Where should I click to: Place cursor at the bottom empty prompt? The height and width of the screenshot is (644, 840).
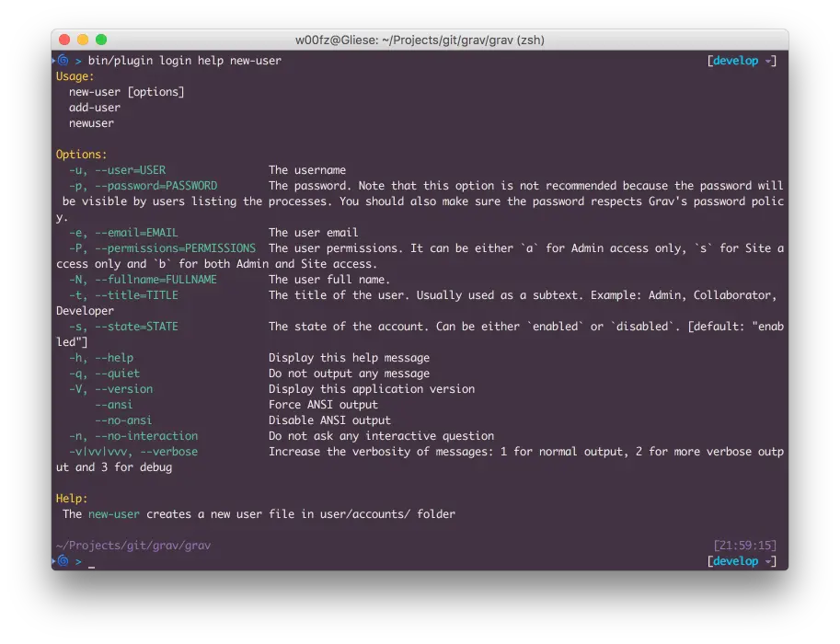click(91, 562)
